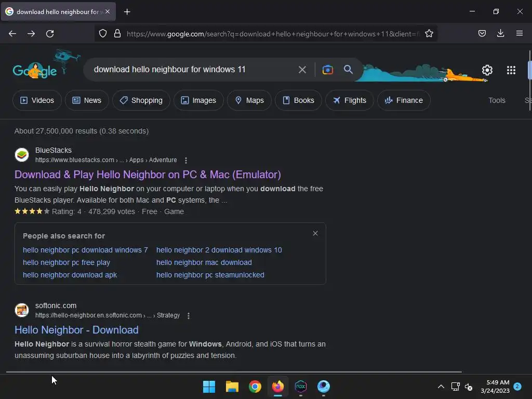Click hello neighbor pc download windows 7
The height and width of the screenshot is (399, 532).
point(85,250)
